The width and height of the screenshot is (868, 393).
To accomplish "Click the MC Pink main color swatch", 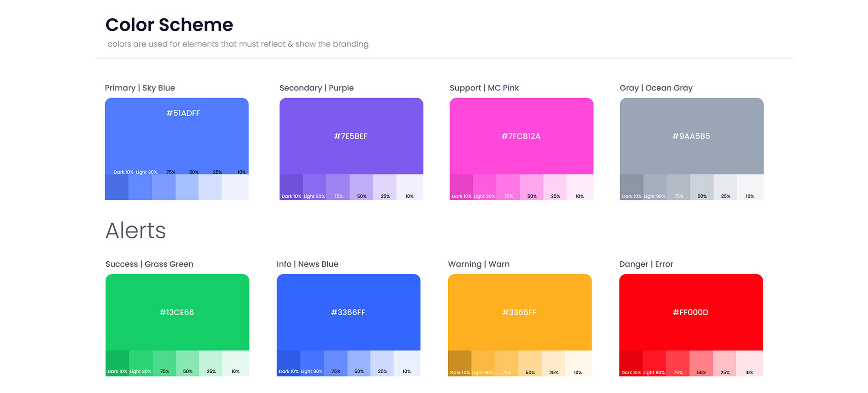I will [x=521, y=136].
